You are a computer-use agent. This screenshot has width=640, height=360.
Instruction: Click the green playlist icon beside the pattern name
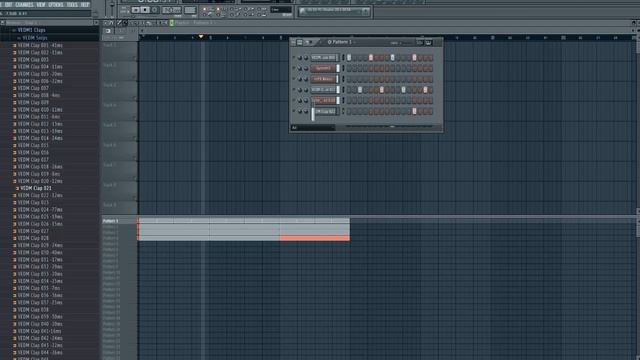pos(172,23)
